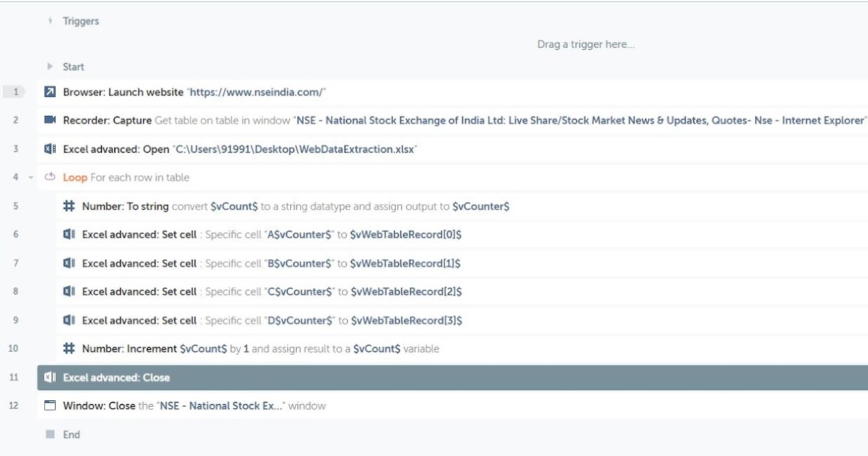Click the Loop action icon
The height and width of the screenshot is (456, 868).
point(50,177)
